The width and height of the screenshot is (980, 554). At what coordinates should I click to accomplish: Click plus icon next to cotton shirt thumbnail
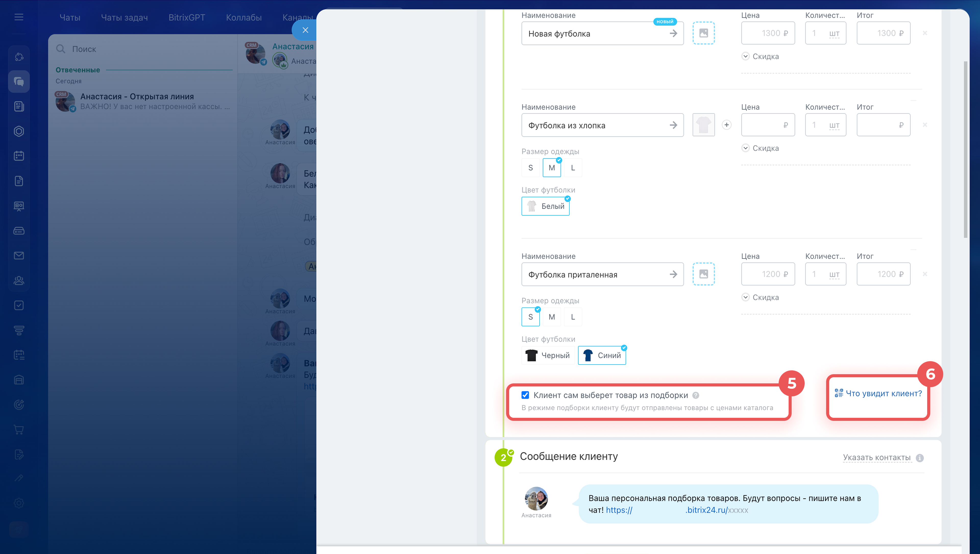pos(726,125)
